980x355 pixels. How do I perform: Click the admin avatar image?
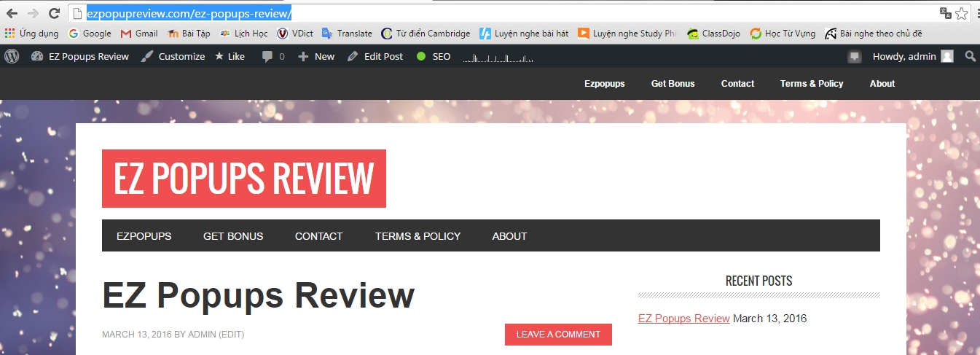[947, 56]
